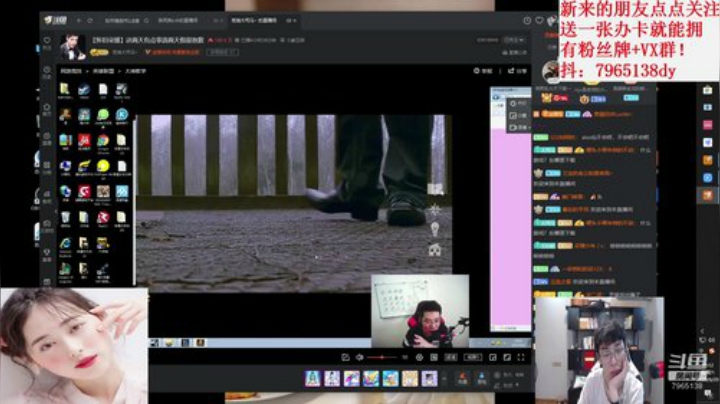Click the small webcam overlay on the video
This screenshot has height=404, width=720.
[420, 311]
